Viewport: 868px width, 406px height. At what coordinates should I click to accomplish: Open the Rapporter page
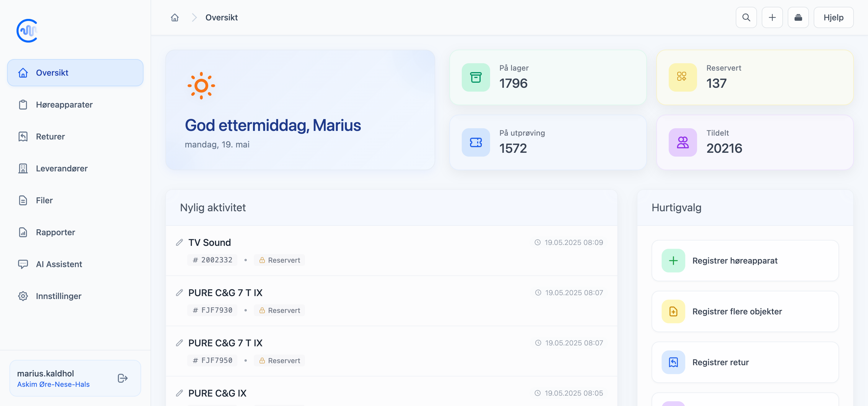(75, 232)
